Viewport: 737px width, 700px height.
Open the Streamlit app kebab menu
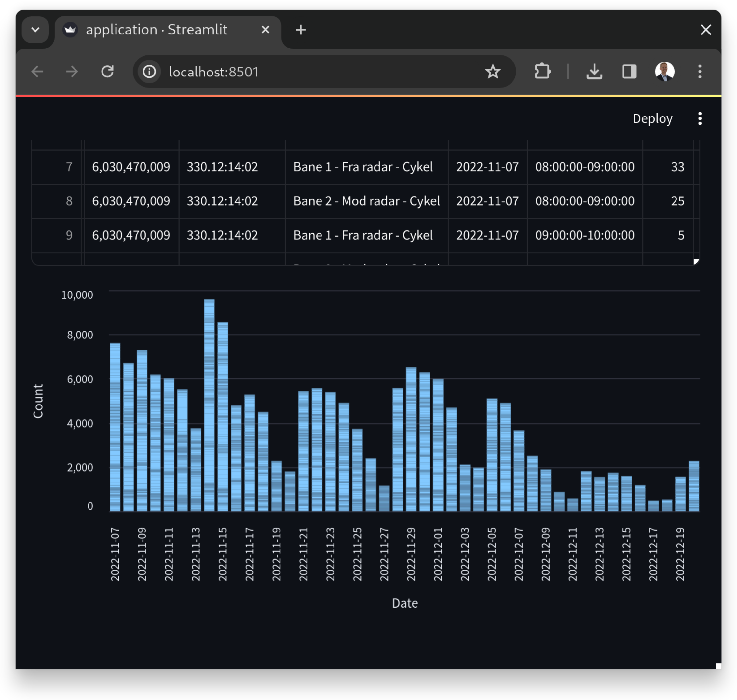(x=700, y=119)
